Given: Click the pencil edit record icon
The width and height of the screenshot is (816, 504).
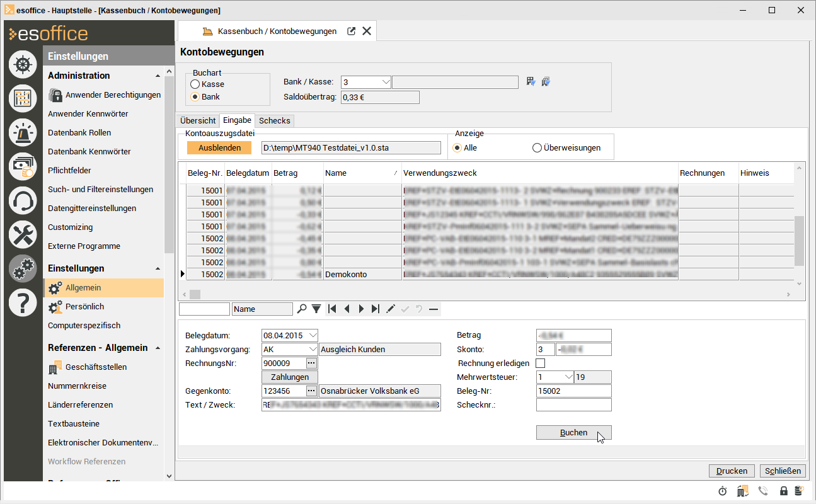Looking at the screenshot, I should (391, 309).
